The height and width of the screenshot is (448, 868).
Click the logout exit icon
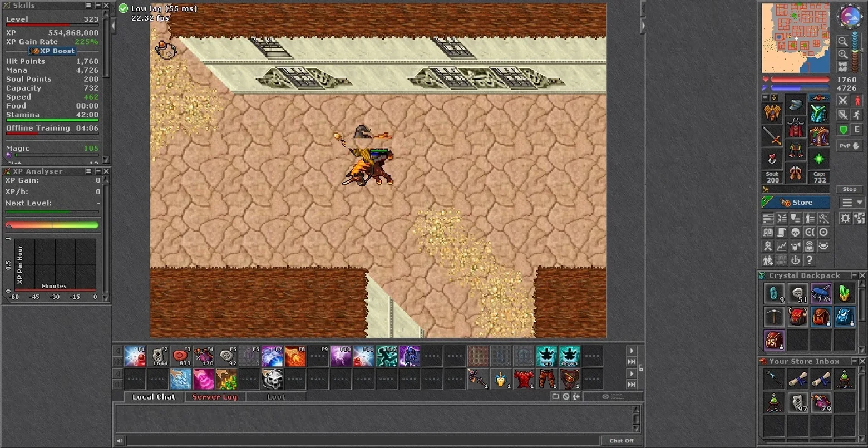(x=860, y=218)
